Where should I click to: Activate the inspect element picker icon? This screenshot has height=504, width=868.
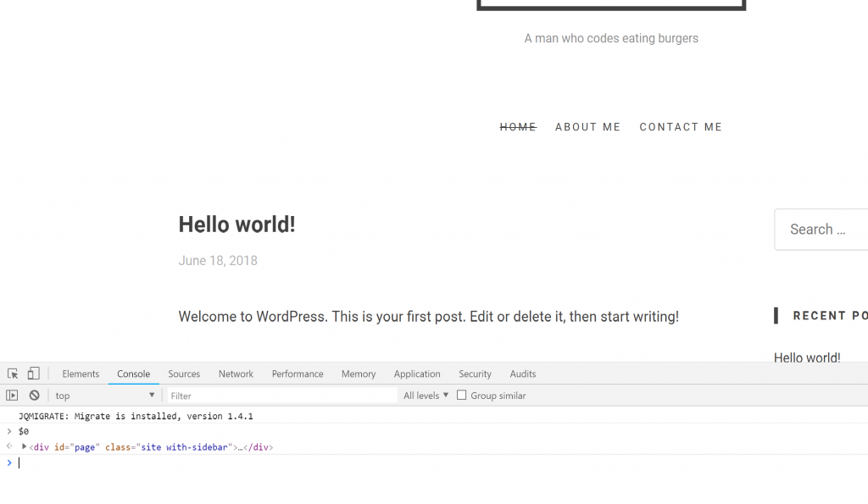pyautogui.click(x=13, y=374)
